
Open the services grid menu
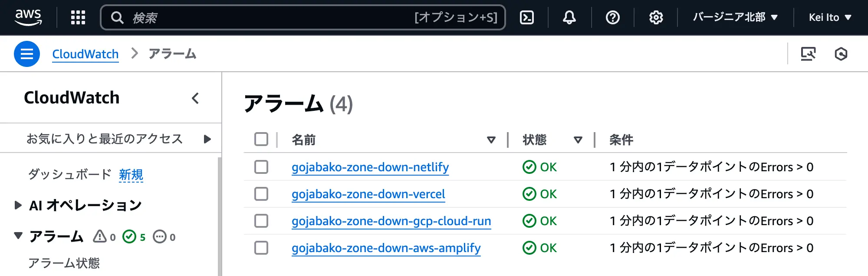pos(78,17)
